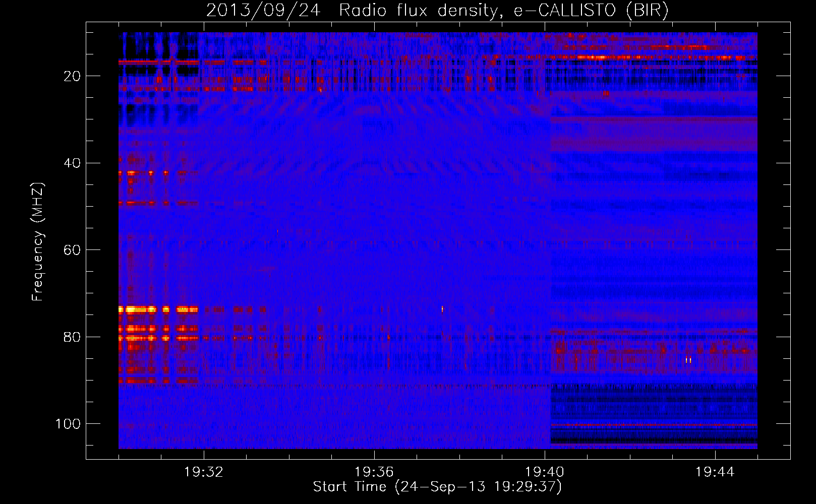Click the 60 MHz frequency tick label
Viewport: 816px width, 504px height.
(73, 250)
